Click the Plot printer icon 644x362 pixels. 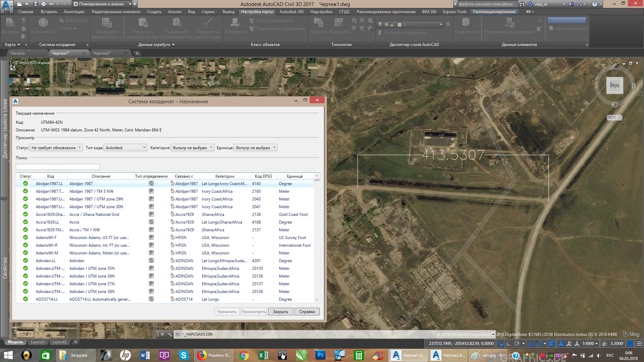[x=44, y=4]
